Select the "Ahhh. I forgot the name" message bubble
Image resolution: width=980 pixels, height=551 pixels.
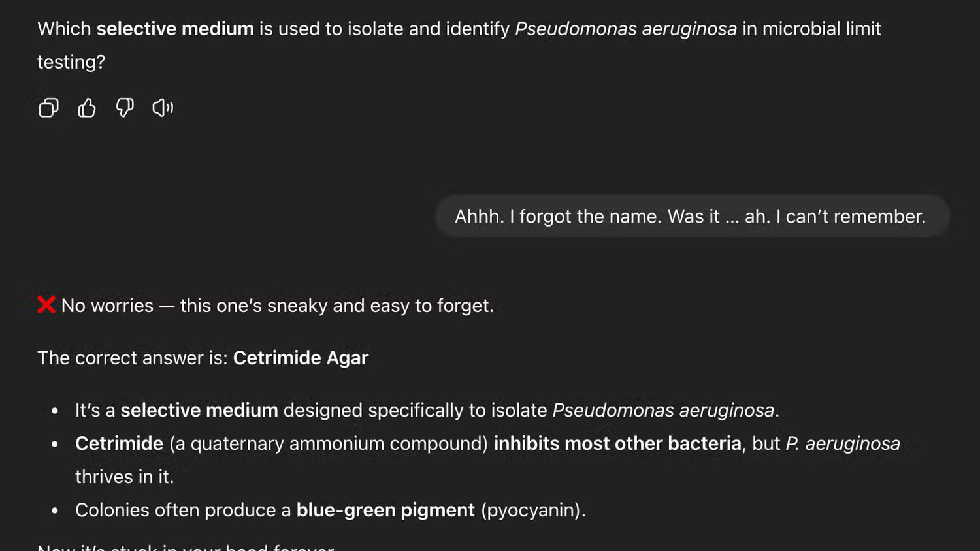pyautogui.click(x=690, y=217)
